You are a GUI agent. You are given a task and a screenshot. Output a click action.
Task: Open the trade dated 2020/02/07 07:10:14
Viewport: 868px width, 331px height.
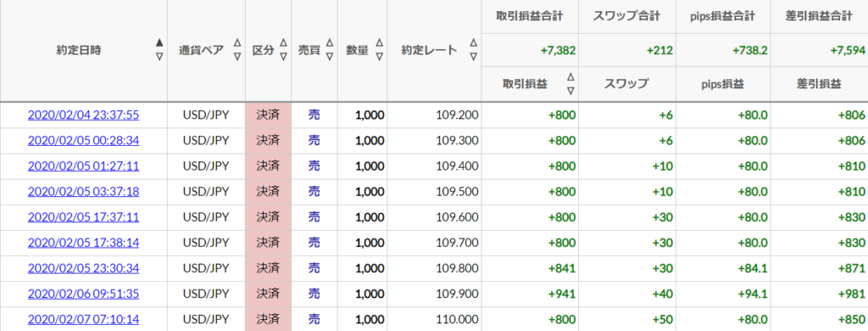coord(83,319)
